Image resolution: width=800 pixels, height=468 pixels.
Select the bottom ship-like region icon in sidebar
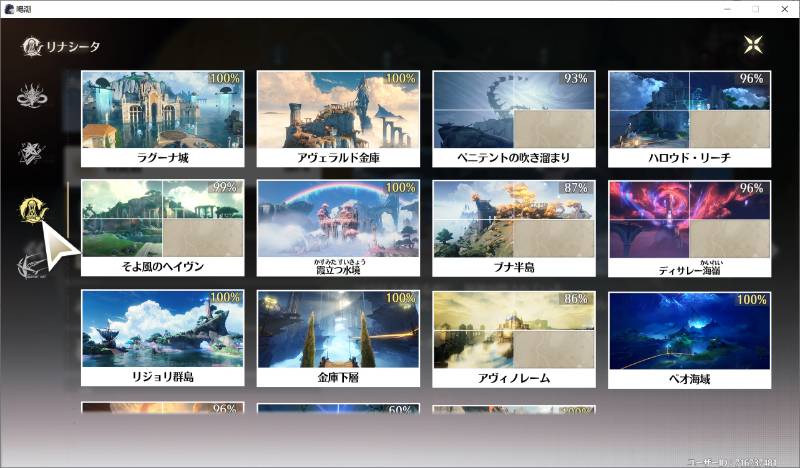(31, 265)
